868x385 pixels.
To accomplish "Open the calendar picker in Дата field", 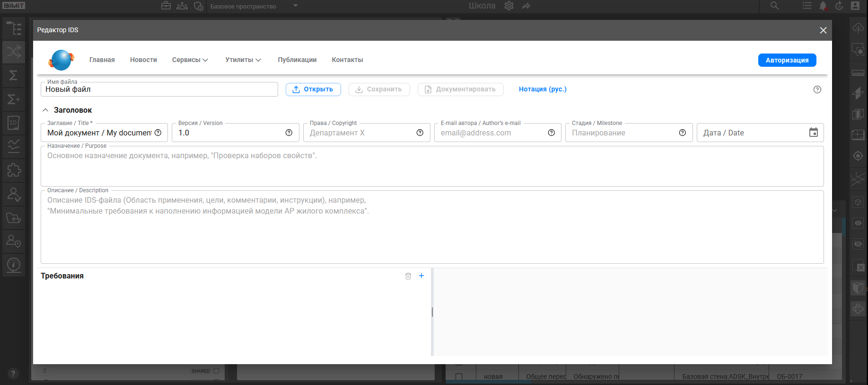I will click(814, 133).
